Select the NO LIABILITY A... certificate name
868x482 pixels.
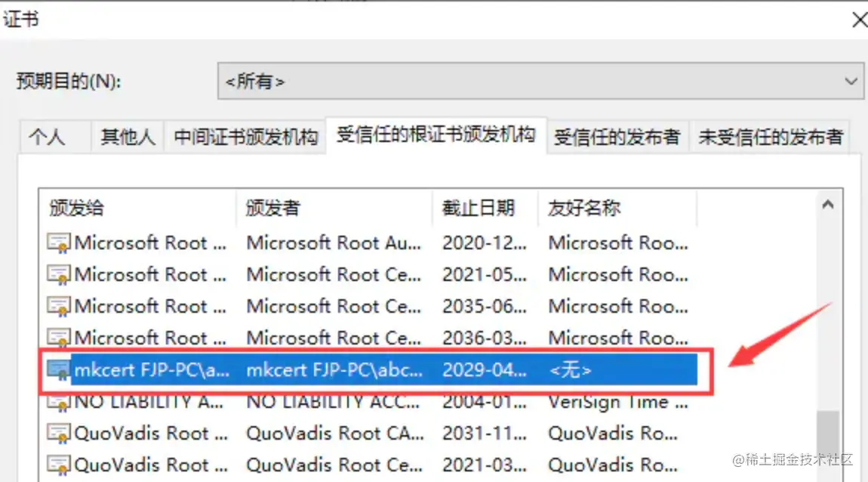[x=149, y=402]
